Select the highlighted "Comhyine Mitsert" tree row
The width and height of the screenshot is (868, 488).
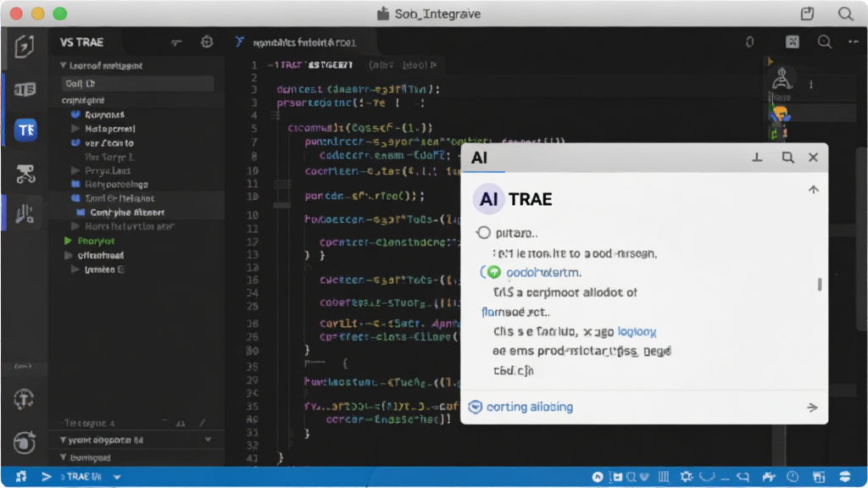pos(136,213)
